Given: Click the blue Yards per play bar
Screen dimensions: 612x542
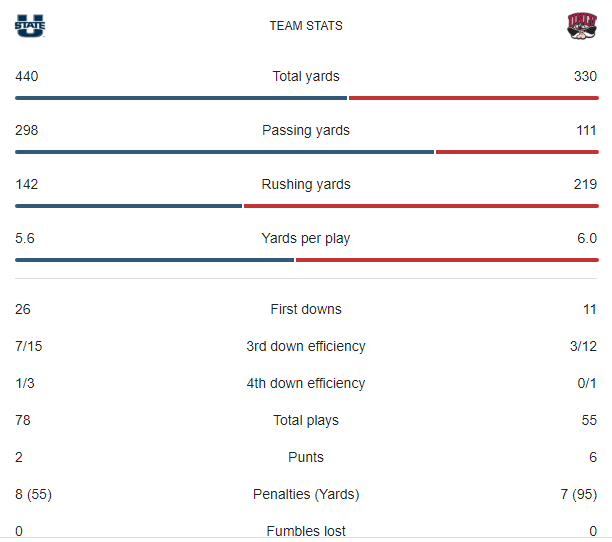Looking at the screenshot, I should [154, 260].
